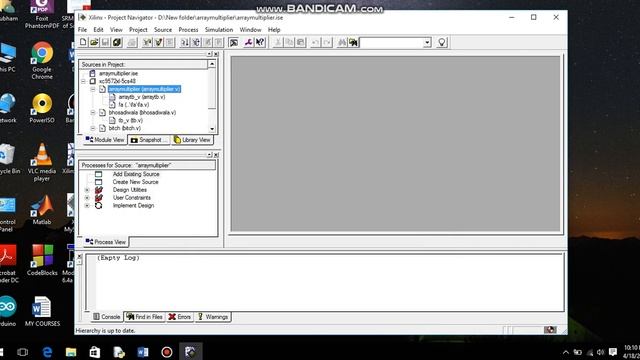
Task: Click the Save toolbar icon
Action: 105,42
